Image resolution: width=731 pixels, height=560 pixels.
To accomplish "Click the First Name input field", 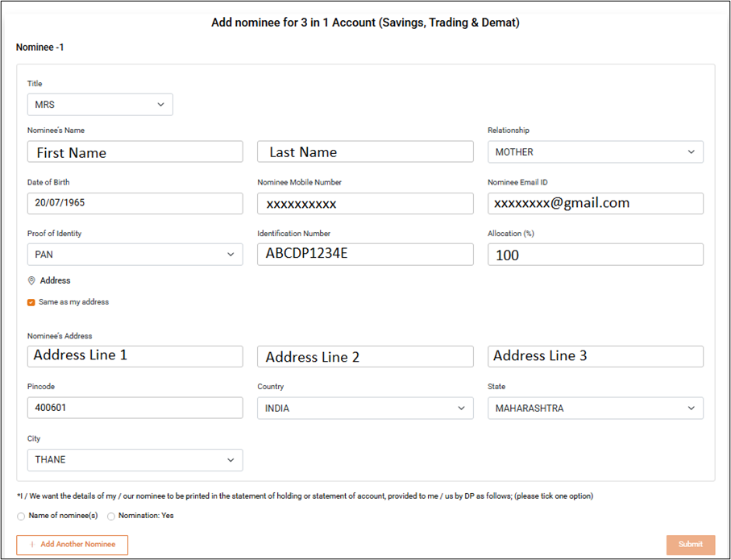I will 135,152.
